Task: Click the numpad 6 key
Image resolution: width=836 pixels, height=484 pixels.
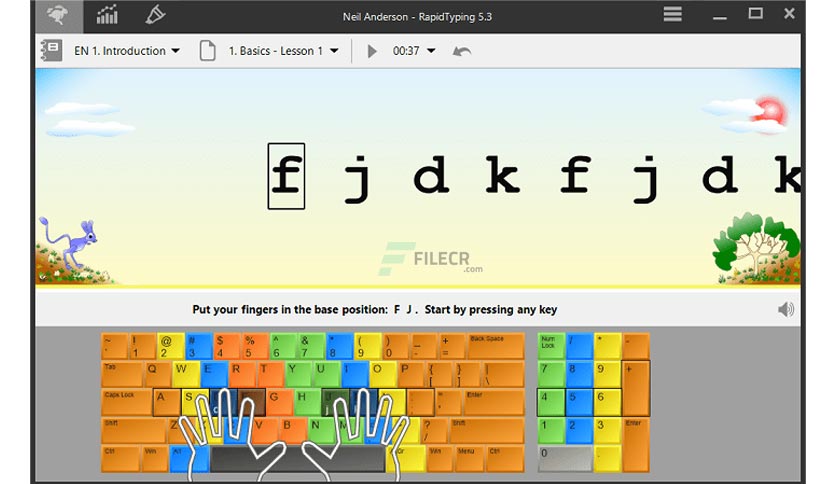Action: [607, 402]
